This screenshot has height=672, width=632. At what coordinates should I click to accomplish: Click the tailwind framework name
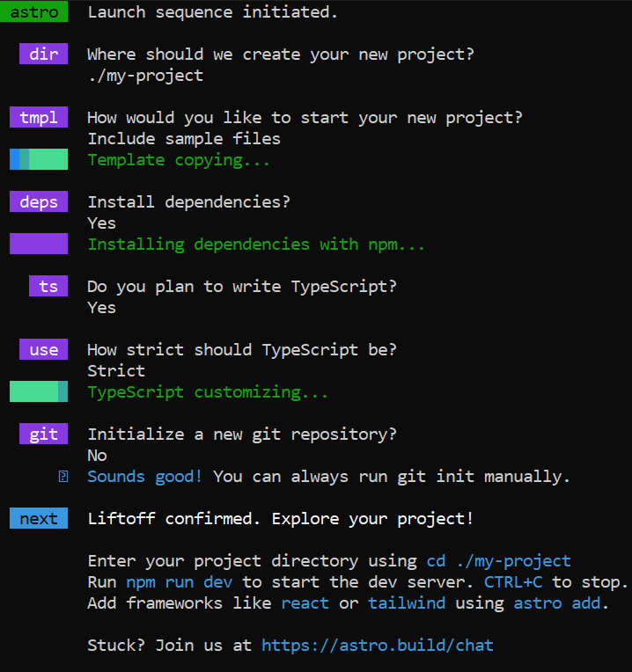click(407, 603)
